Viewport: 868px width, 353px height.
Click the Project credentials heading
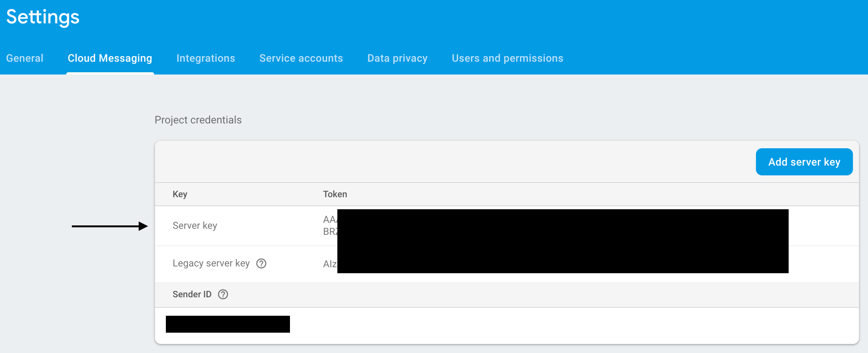pyautogui.click(x=198, y=120)
